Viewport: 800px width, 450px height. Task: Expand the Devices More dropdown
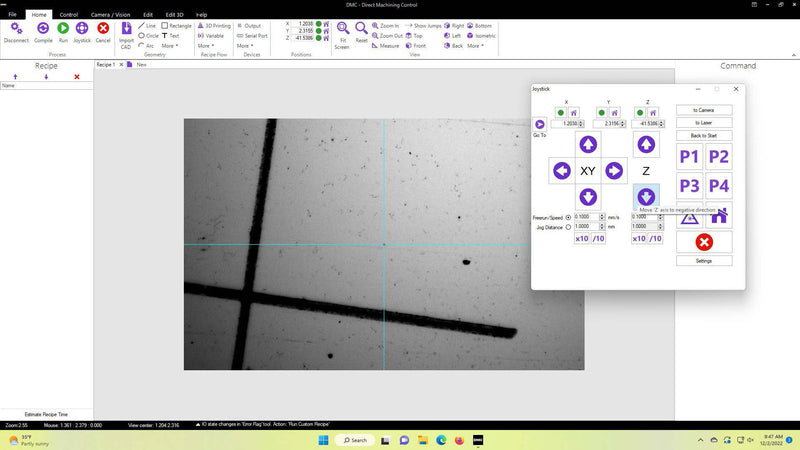[x=245, y=45]
